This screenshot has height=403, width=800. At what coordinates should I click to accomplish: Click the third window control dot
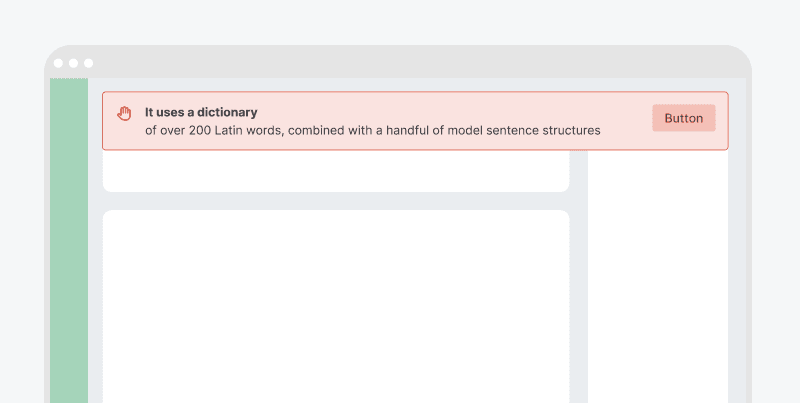click(x=88, y=63)
